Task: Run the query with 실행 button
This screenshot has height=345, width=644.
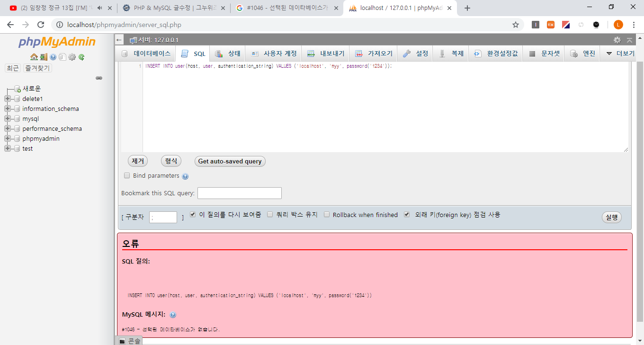Action: tap(611, 218)
